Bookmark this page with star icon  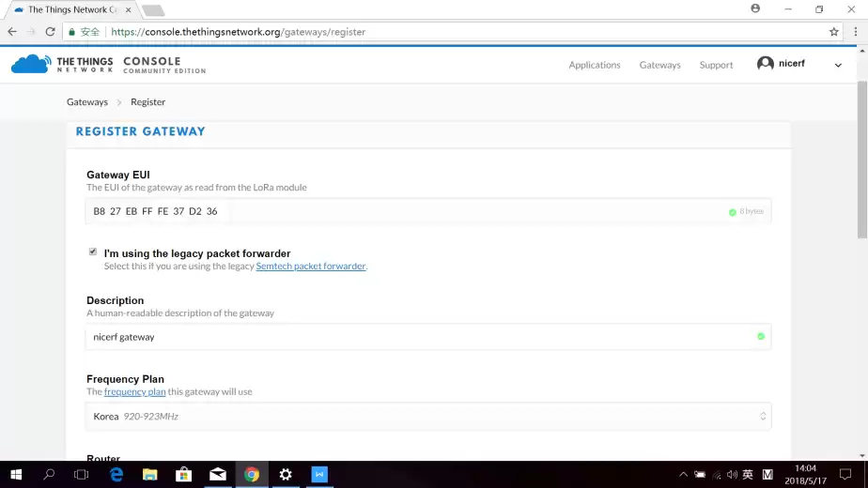coord(833,32)
